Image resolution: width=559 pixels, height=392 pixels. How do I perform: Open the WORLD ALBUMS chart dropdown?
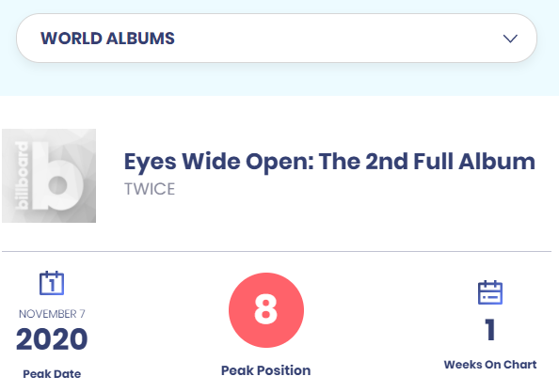(x=277, y=39)
